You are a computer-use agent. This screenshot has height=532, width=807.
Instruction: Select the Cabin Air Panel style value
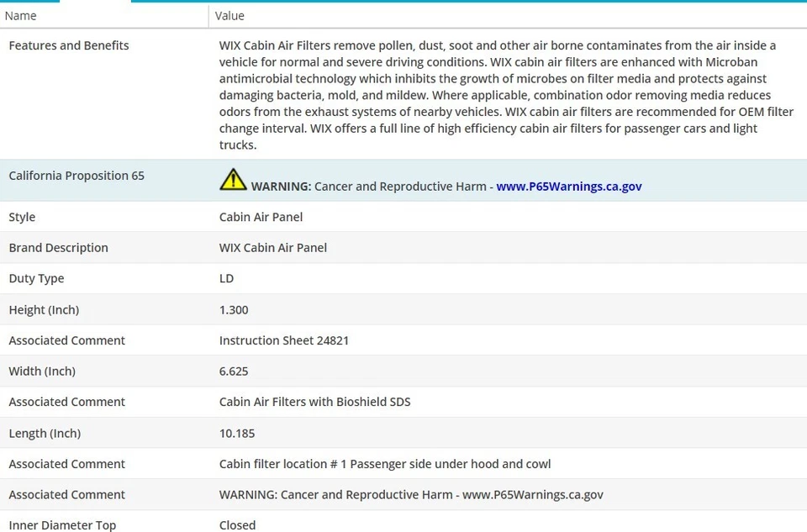point(261,217)
